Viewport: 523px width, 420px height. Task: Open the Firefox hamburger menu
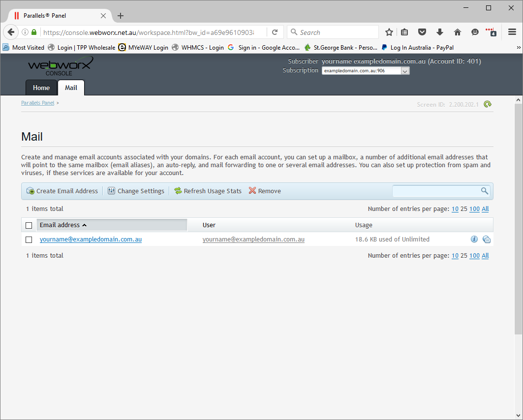pyautogui.click(x=512, y=32)
